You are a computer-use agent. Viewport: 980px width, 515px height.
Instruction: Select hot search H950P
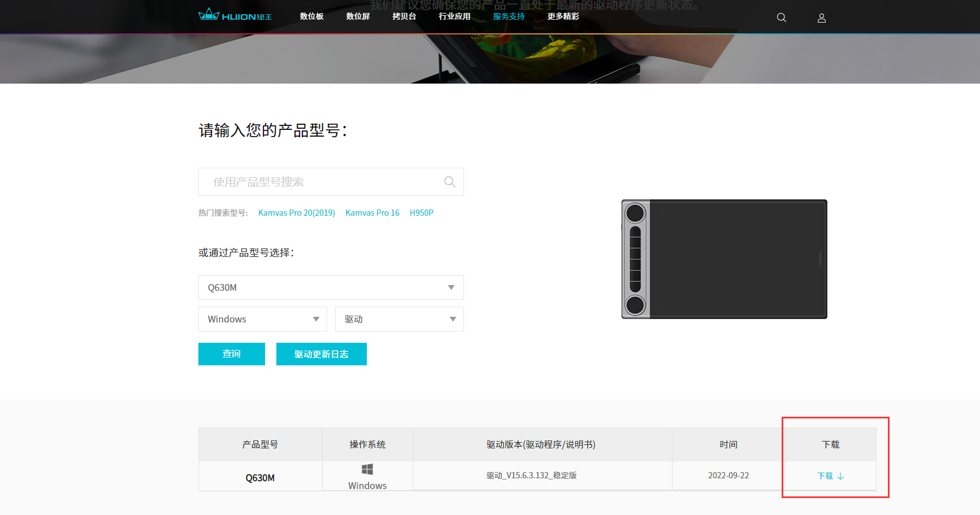422,213
